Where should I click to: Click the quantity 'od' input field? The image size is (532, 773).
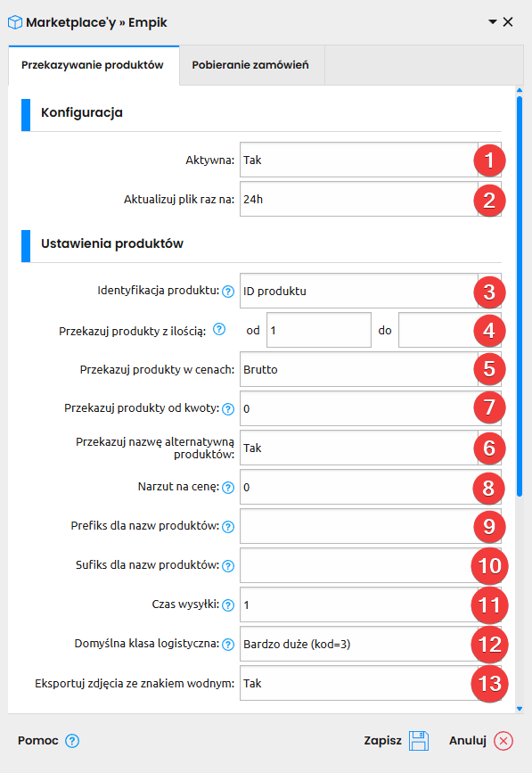(x=319, y=330)
